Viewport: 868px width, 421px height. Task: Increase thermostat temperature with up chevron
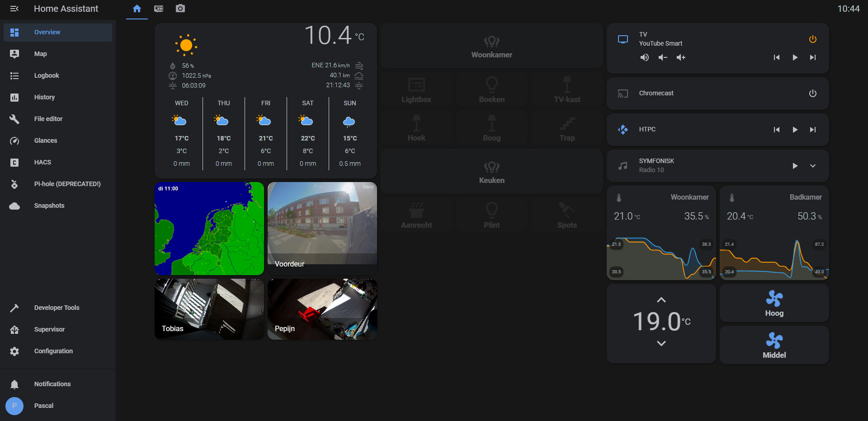click(661, 300)
